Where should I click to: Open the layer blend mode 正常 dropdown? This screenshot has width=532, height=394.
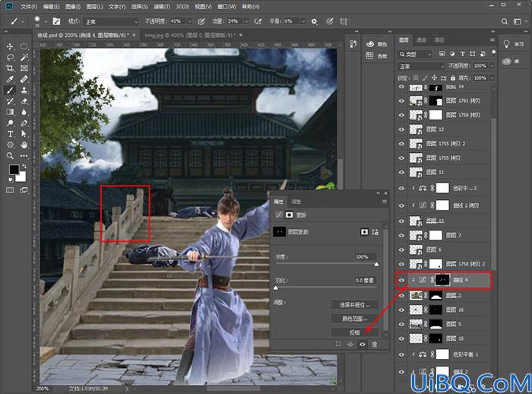pos(421,66)
